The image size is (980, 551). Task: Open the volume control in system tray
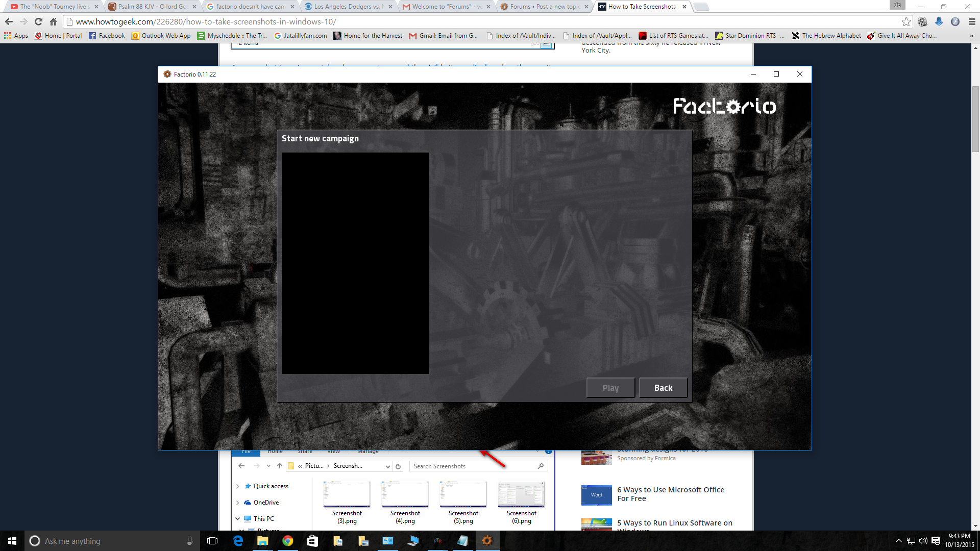[923, 541]
